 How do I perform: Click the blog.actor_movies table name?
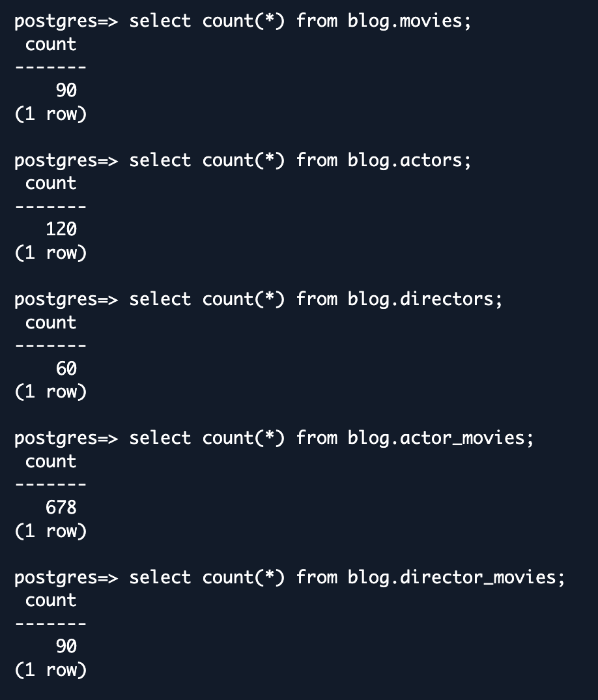(436, 438)
